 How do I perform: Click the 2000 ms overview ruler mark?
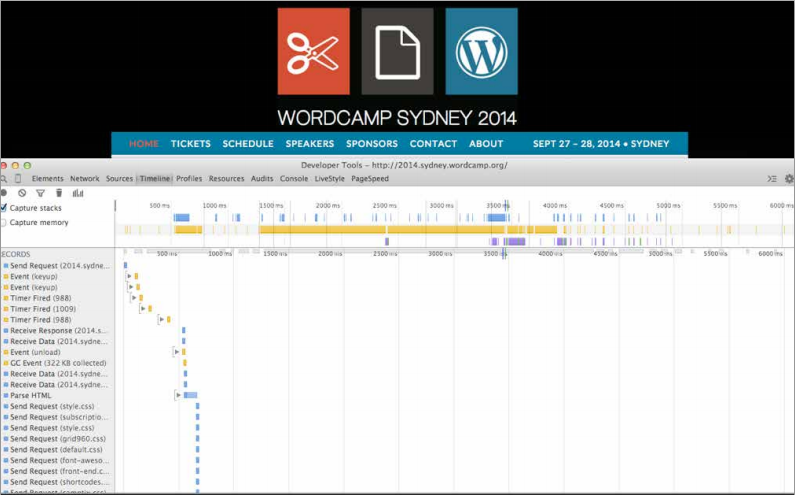[x=328, y=205]
